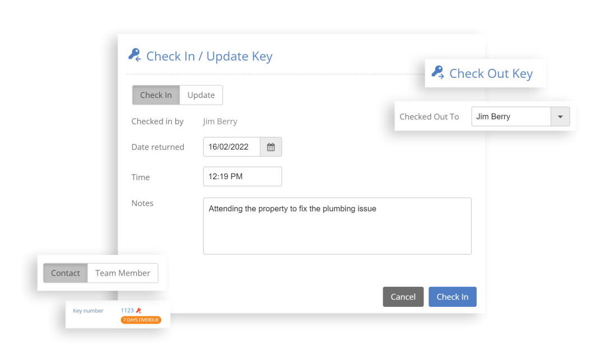
Task: Click inside the Notes text area
Action: tap(337, 226)
